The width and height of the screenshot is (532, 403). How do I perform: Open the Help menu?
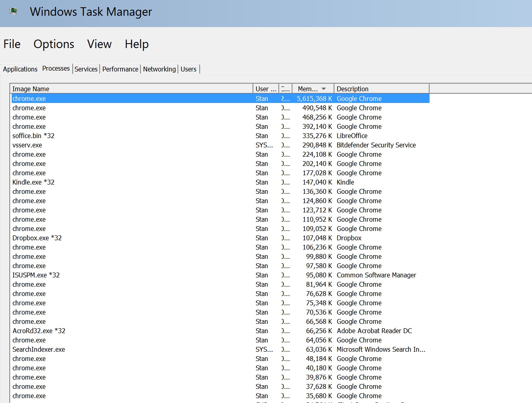pyautogui.click(x=137, y=44)
